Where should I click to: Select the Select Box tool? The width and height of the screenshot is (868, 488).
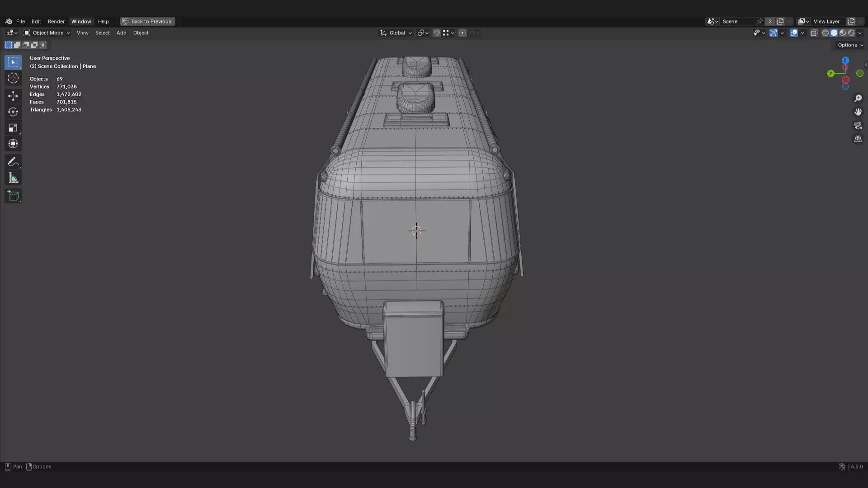[x=13, y=62]
